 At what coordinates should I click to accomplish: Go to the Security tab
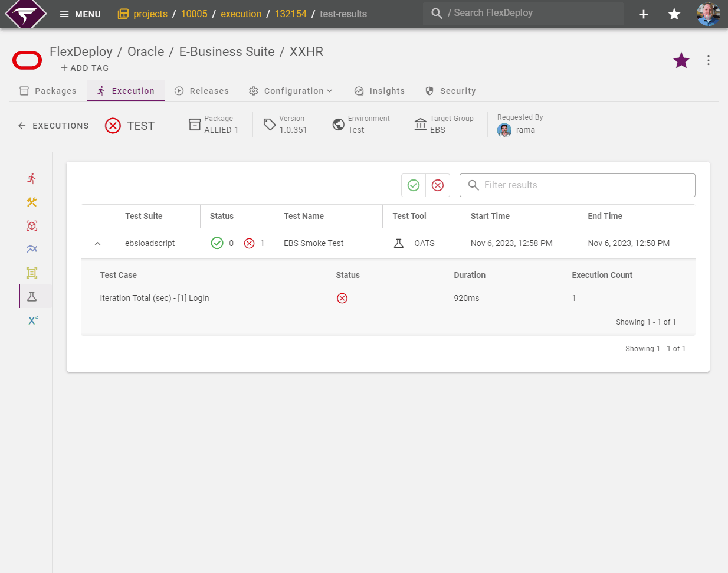(451, 91)
